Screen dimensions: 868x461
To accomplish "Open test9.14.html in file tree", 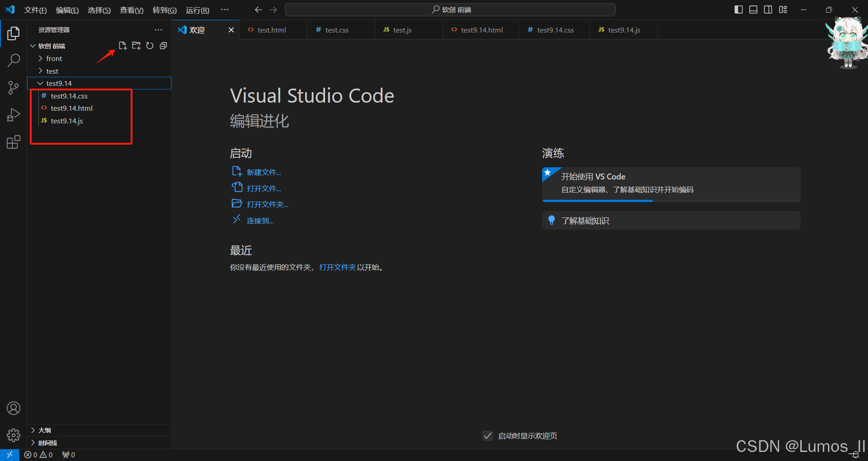I will click(99, 108).
